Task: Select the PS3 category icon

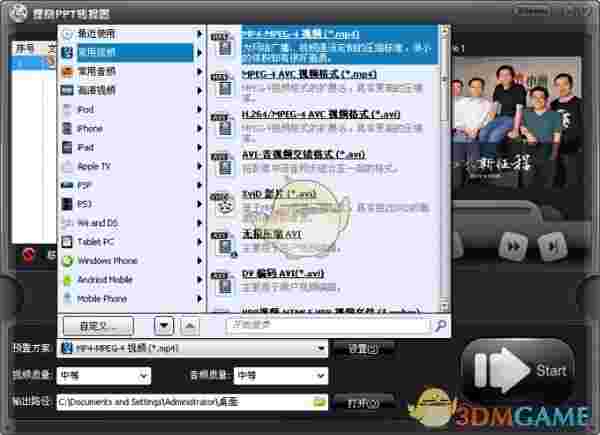Action: [x=67, y=204]
